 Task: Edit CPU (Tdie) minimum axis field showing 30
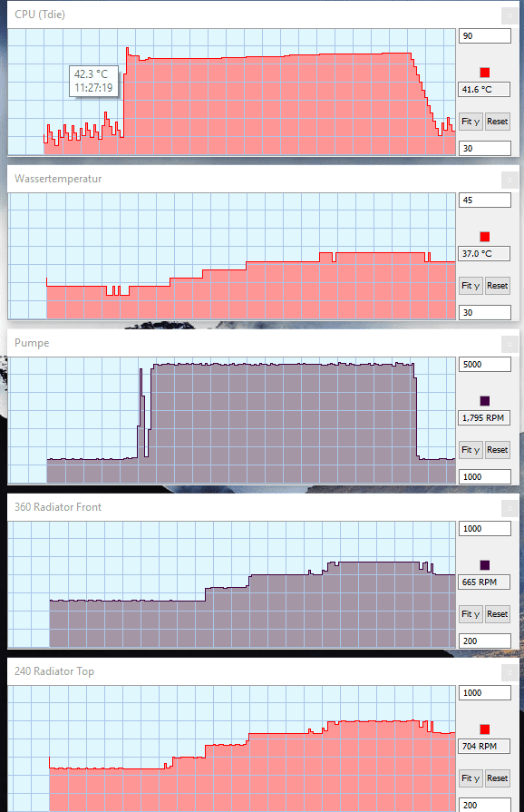pyautogui.click(x=485, y=149)
